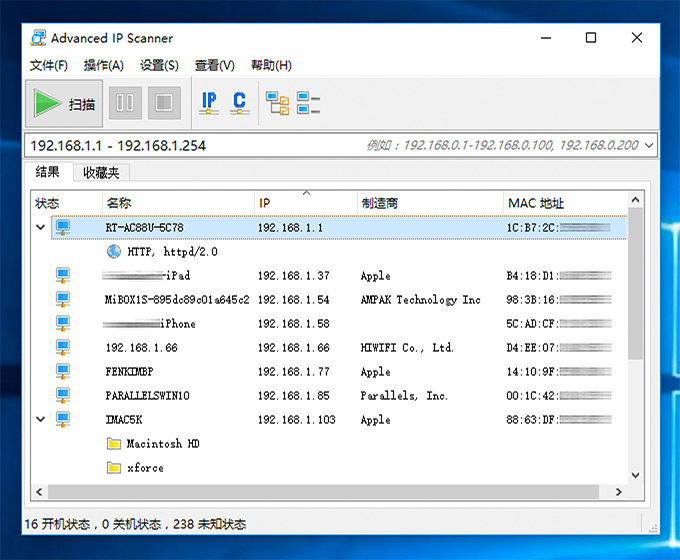Screen dimensions: 680x560
Task: Click the IP address 192.168.1.54
Action: pos(294,300)
